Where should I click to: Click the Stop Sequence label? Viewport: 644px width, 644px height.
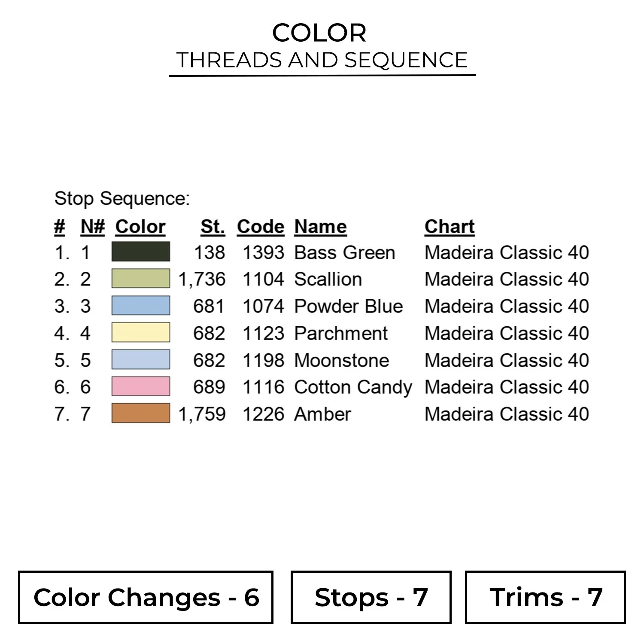pyautogui.click(x=122, y=199)
